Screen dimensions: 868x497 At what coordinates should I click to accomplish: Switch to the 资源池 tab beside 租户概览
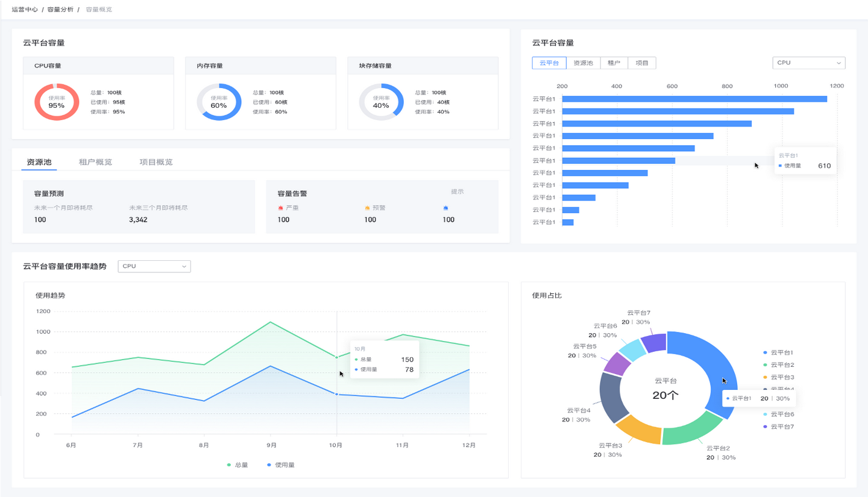(39, 162)
